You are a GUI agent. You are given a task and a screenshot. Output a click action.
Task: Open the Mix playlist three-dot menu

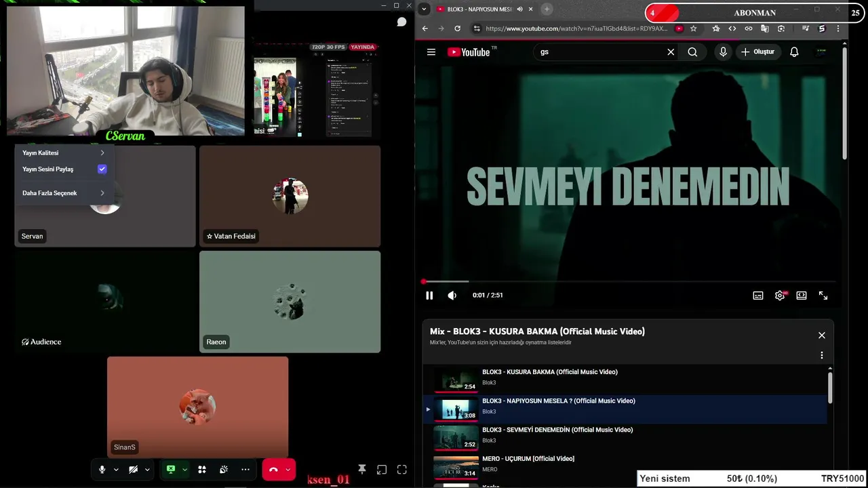(x=822, y=355)
